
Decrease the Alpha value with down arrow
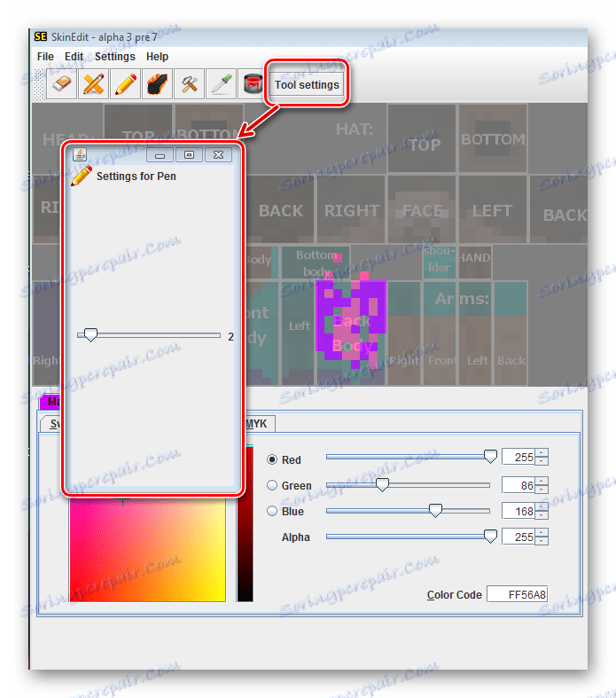coord(542,540)
